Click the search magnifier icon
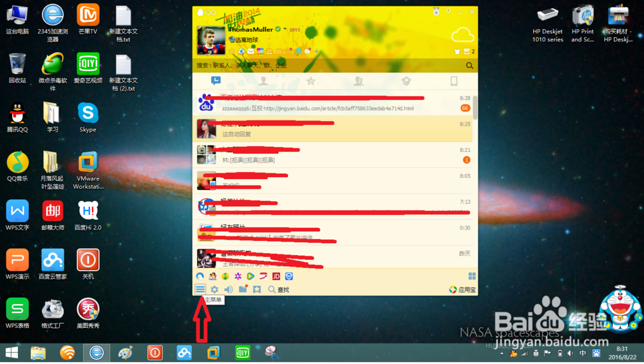This screenshot has height=364, width=644. (469, 65)
